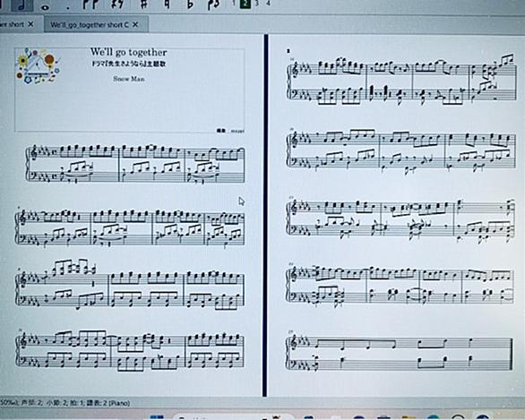
Task: Switch to voice 3
Action: click(257, 4)
